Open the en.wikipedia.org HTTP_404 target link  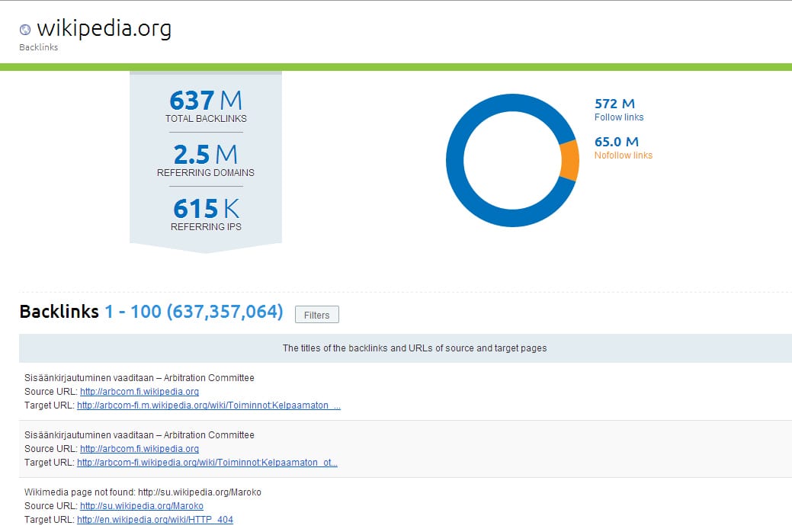[x=155, y=519]
